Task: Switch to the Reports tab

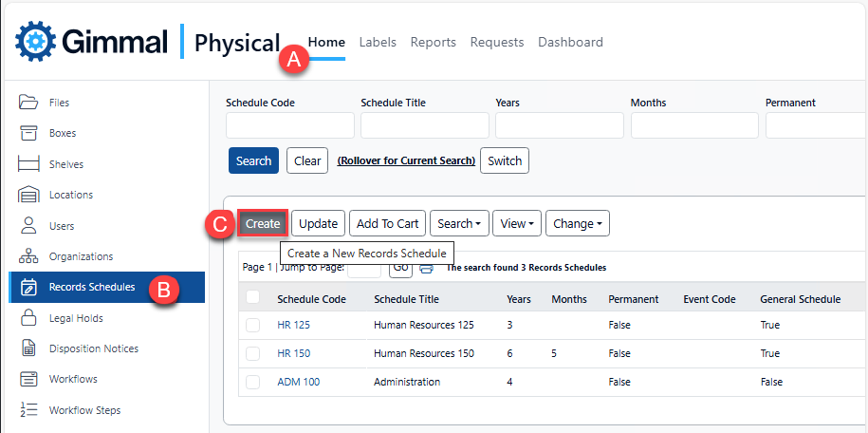Action: point(433,42)
